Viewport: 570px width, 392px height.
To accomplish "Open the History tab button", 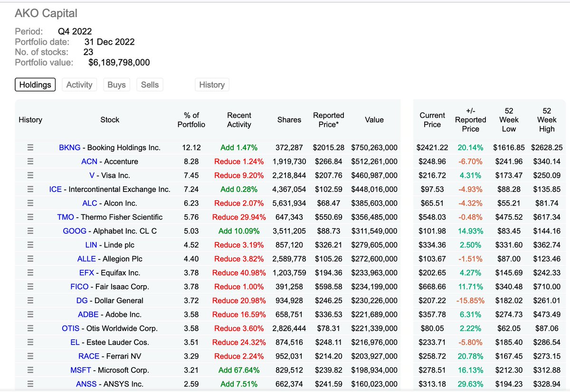I will (x=212, y=85).
